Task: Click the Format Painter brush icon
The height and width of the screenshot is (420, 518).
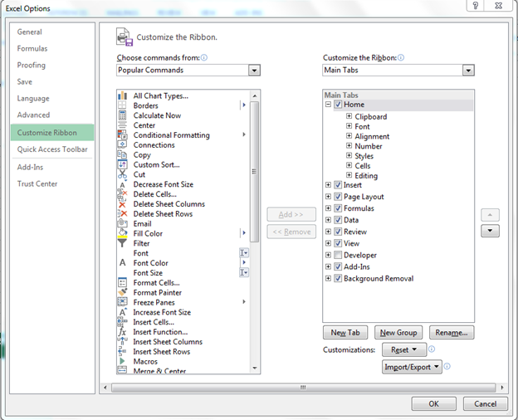Action: (x=122, y=292)
